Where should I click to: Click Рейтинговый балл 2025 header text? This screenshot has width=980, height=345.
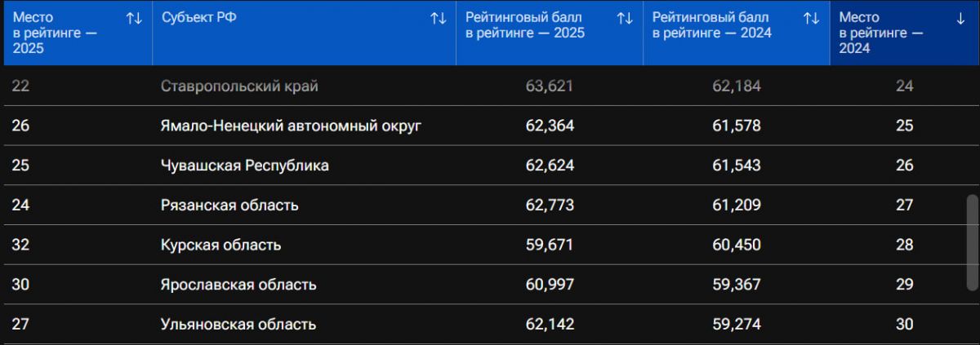(524, 25)
